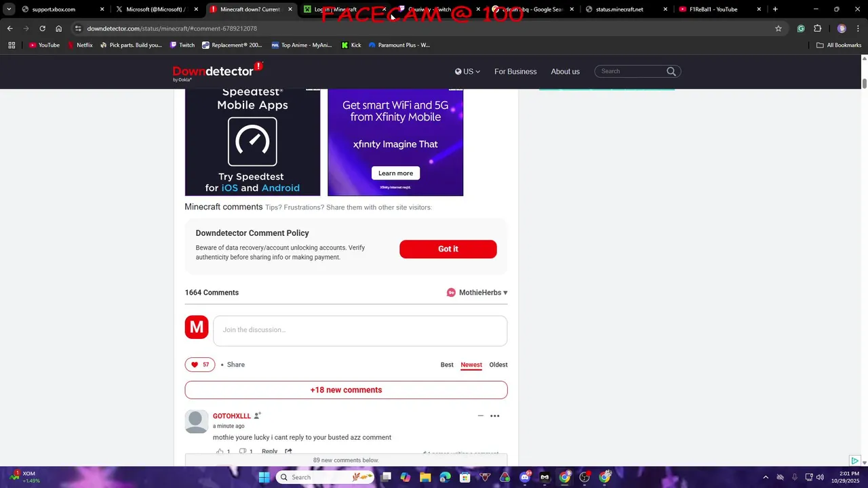Screen dimensions: 868x488
Task: Open File Explorer from the taskbar
Action: click(x=425, y=477)
